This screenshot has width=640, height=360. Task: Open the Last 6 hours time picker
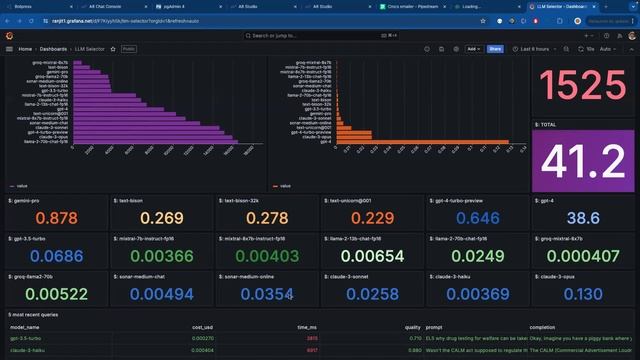point(534,49)
